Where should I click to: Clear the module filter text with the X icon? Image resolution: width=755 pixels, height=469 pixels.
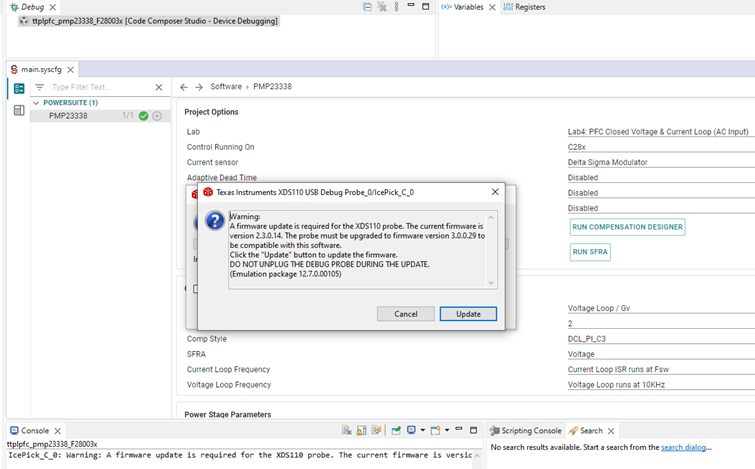158,88
